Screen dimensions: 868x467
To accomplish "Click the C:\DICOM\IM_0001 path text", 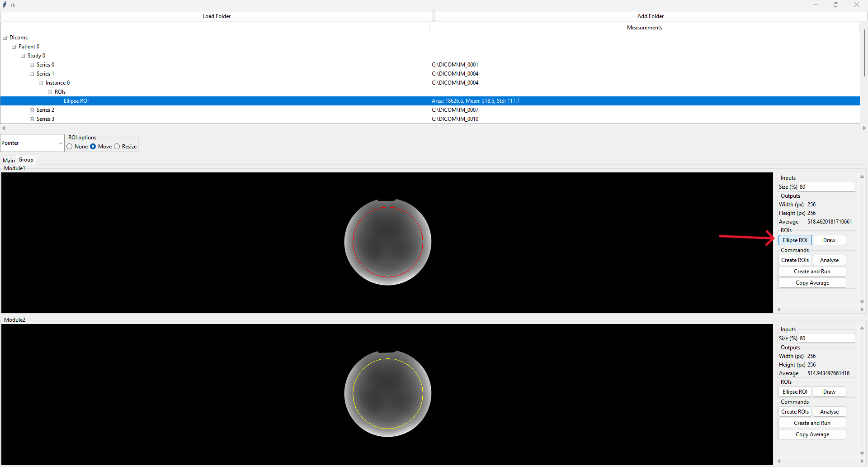I will tap(455, 65).
